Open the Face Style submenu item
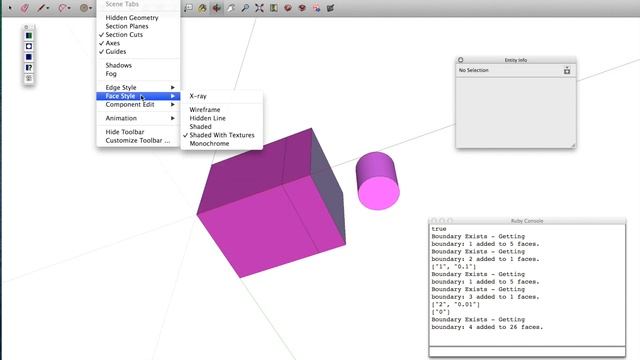The width and height of the screenshot is (640, 360). click(x=138, y=96)
